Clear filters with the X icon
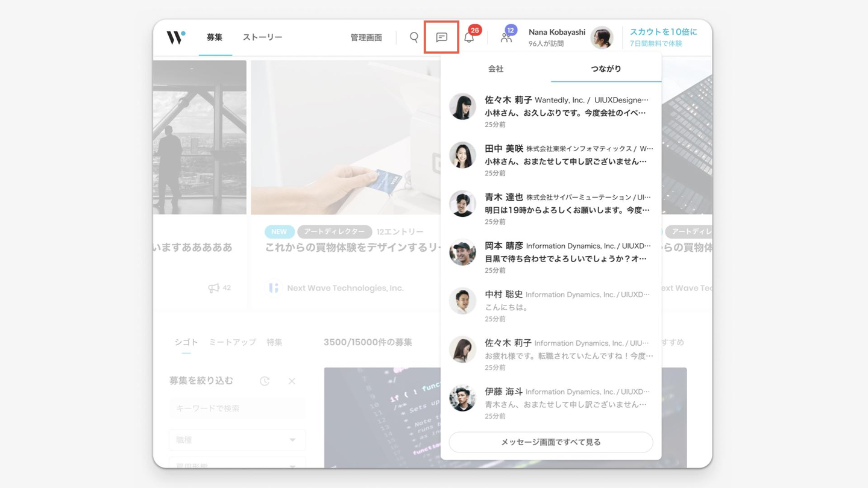The height and width of the screenshot is (488, 868). click(292, 381)
